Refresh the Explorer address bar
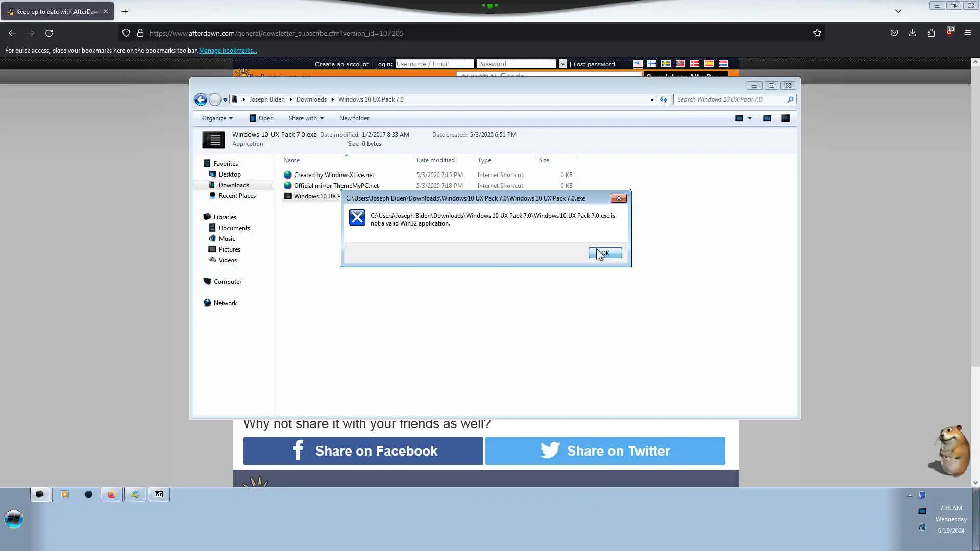This screenshot has height=551, width=980. point(663,99)
